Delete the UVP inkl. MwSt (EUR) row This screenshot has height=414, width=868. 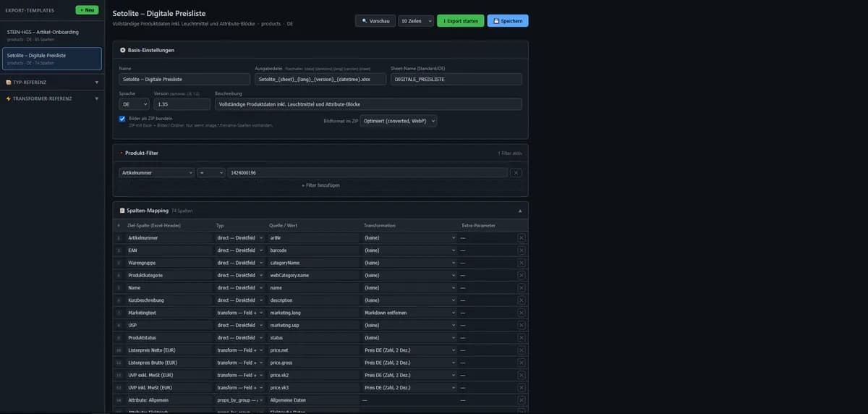pyautogui.click(x=522, y=388)
